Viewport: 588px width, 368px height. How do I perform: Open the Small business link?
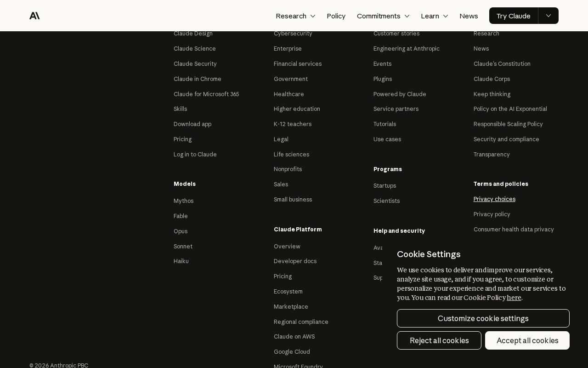293,199
